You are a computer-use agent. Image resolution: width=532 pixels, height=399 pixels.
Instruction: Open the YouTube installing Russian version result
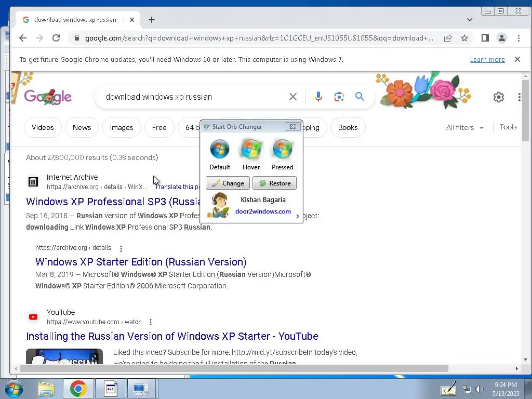(172, 336)
